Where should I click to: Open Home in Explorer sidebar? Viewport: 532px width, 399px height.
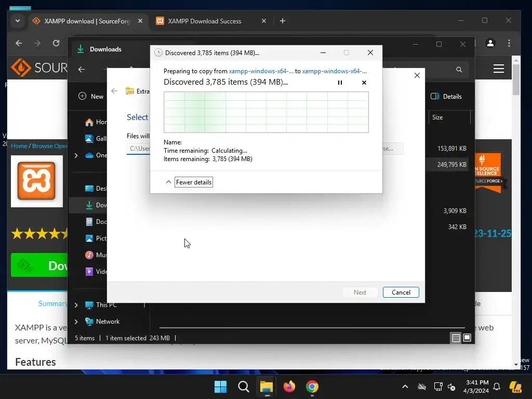point(96,122)
